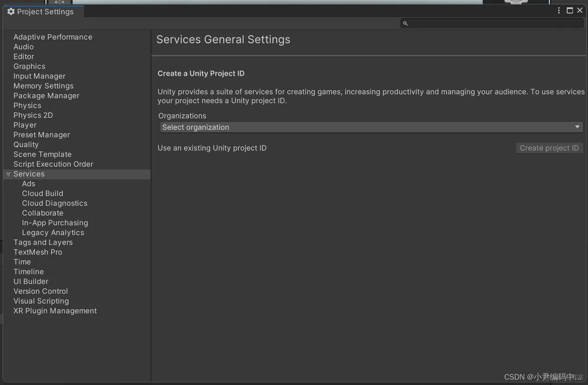Select the Timeline settings category
This screenshot has width=588, height=385.
(x=28, y=271)
